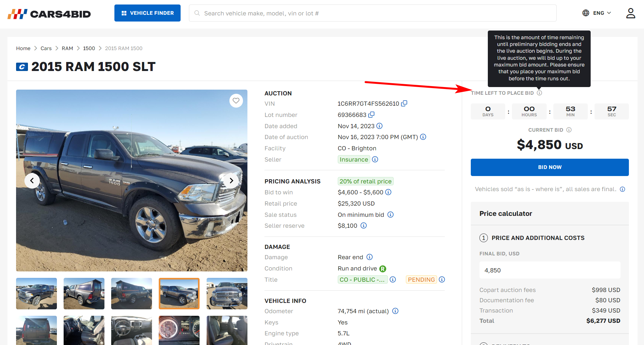Image resolution: width=644 pixels, height=345 pixels.
Task: Show info for Date added
Action: pyautogui.click(x=380, y=126)
